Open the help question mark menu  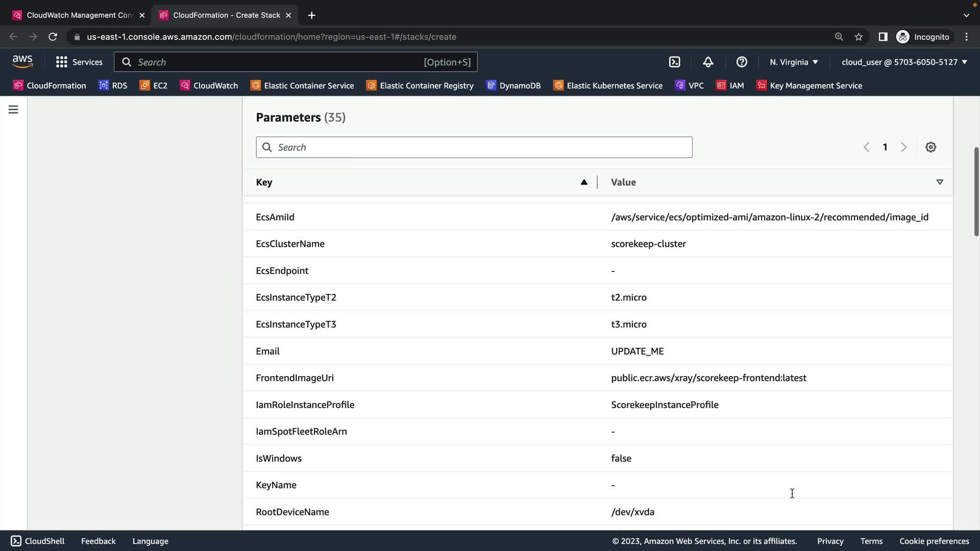pyautogui.click(x=742, y=62)
